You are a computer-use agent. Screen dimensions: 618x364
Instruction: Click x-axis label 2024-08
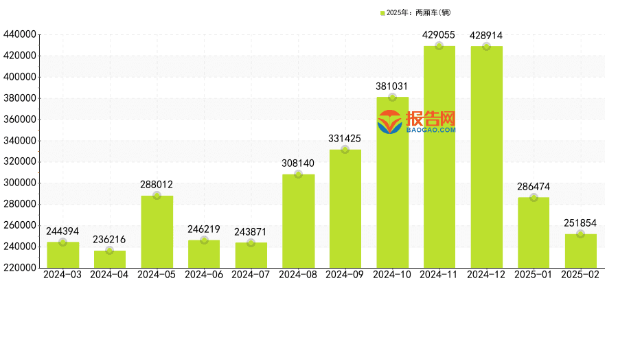[298, 275]
